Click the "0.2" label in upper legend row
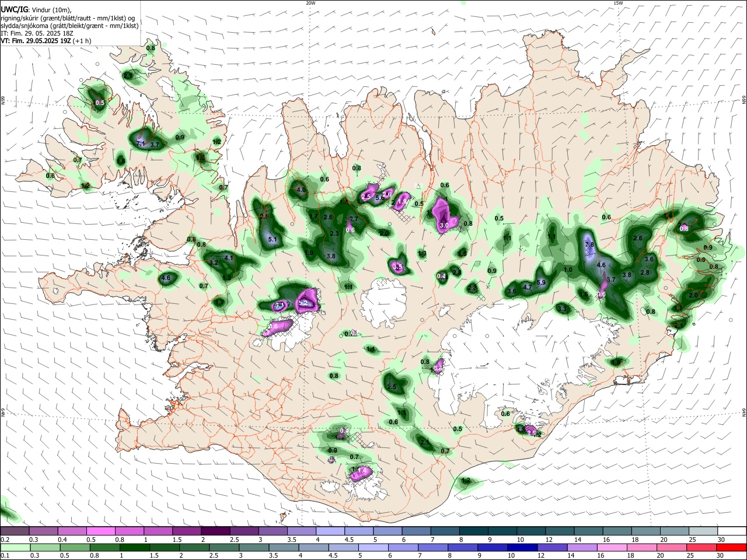Image resolution: width=747 pixels, height=560 pixels. pos(5,540)
